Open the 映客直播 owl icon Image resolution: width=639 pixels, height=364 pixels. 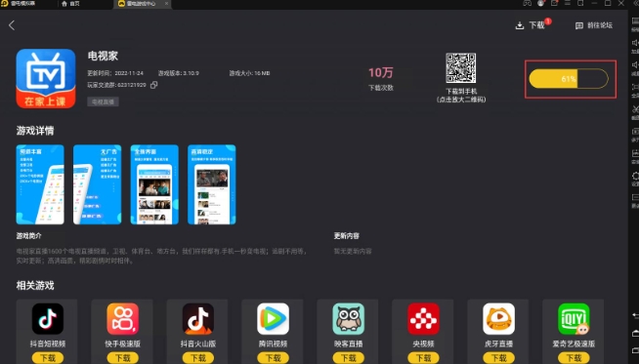click(349, 319)
